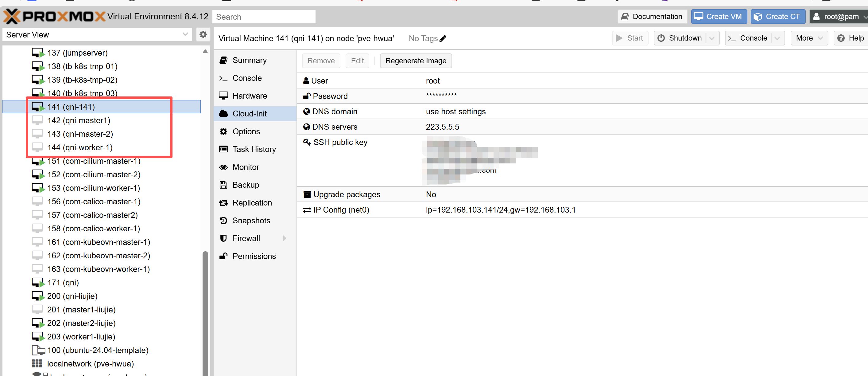Click the localnetwork (pve-hwua) grid icon
The image size is (868, 376).
(37, 363)
